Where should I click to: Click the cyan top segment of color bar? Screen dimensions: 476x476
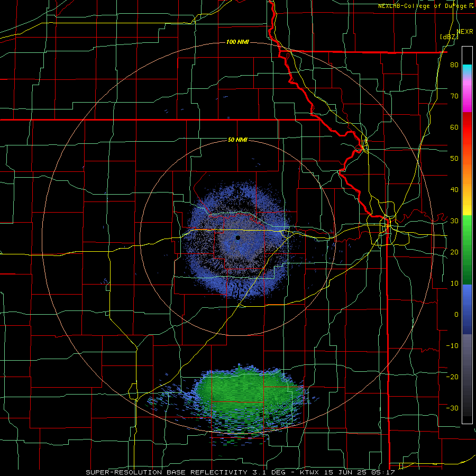pyautogui.click(x=467, y=68)
